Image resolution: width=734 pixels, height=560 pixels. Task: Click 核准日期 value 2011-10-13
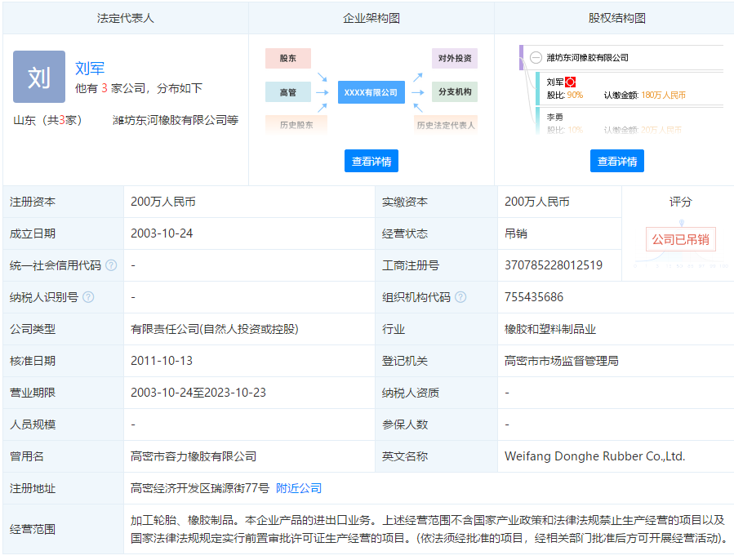(162, 361)
